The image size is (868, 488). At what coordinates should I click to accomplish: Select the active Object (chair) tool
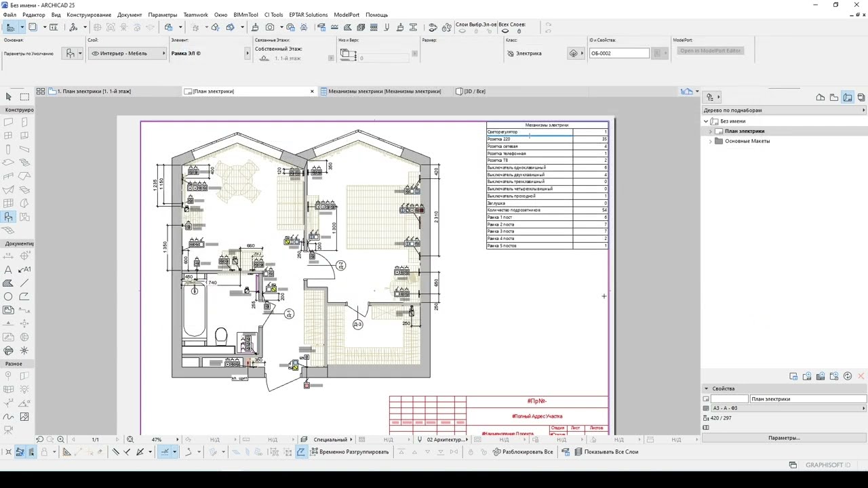pyautogui.click(x=8, y=218)
